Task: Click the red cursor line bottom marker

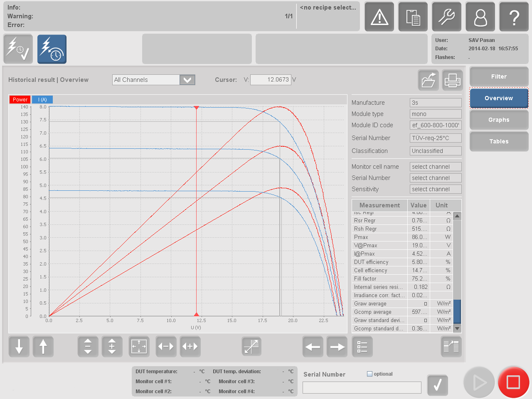Action: pyautogui.click(x=197, y=315)
